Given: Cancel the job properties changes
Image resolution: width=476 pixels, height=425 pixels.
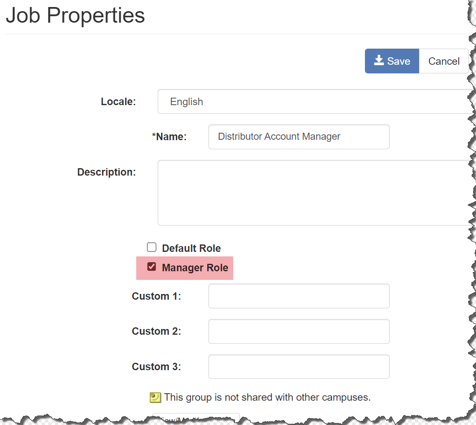Looking at the screenshot, I should pos(444,61).
